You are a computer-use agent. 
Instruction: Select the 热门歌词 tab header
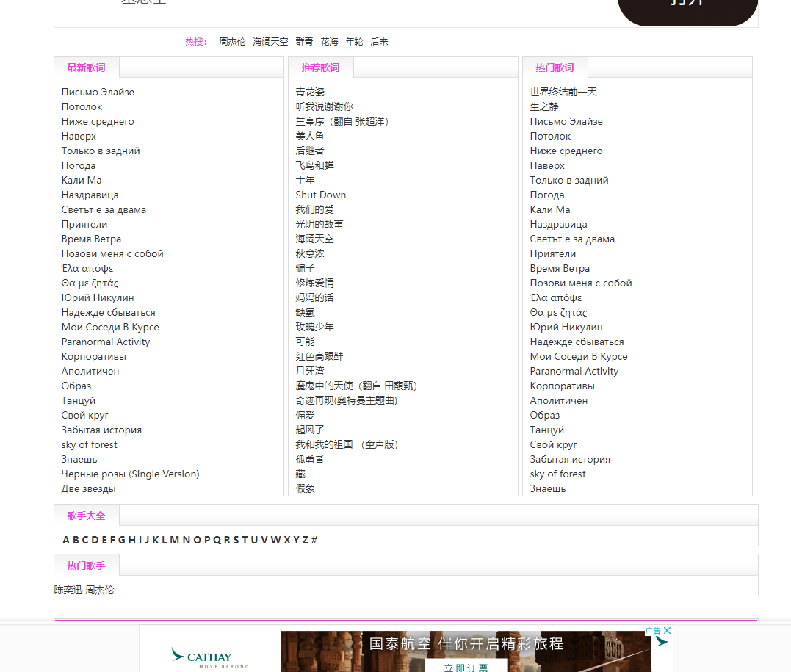(x=555, y=68)
